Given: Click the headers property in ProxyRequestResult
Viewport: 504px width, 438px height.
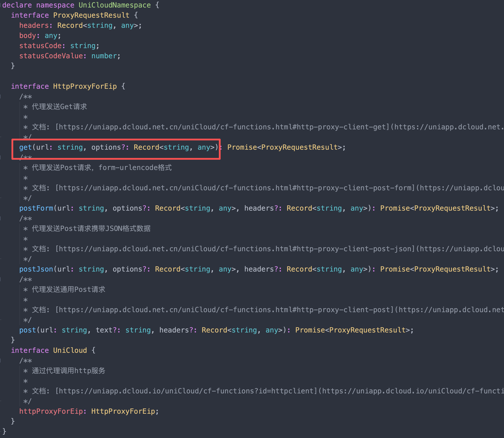Looking at the screenshot, I should point(34,25).
